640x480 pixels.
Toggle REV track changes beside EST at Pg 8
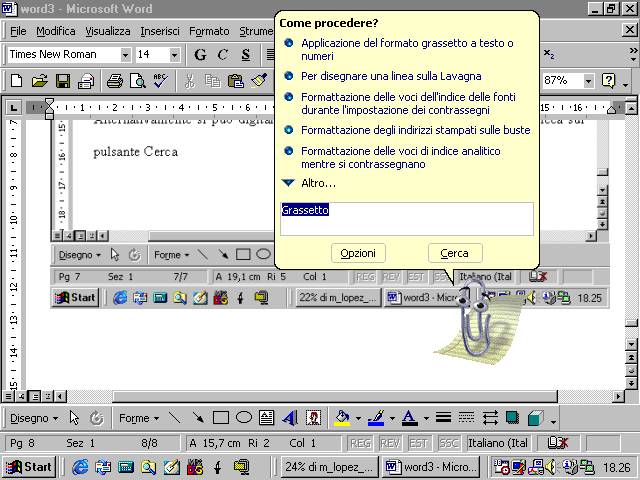pos(389,443)
